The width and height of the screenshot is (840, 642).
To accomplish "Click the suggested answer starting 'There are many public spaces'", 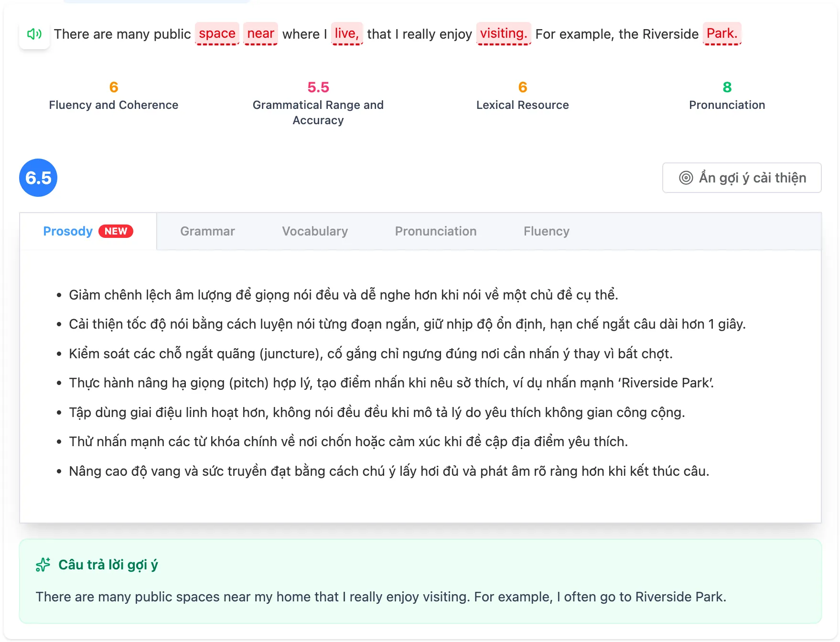I will point(381,597).
